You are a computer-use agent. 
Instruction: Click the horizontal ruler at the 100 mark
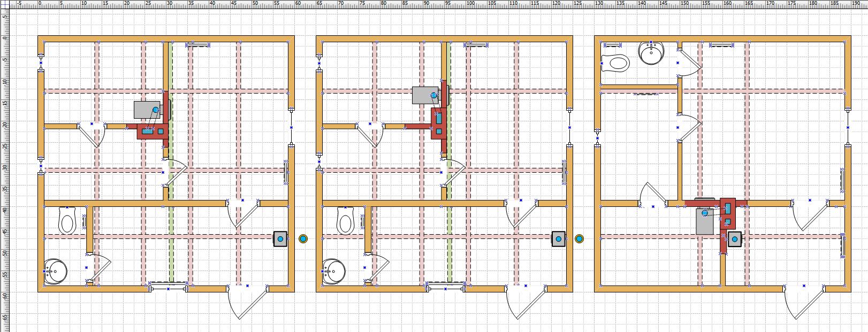[x=470, y=4]
